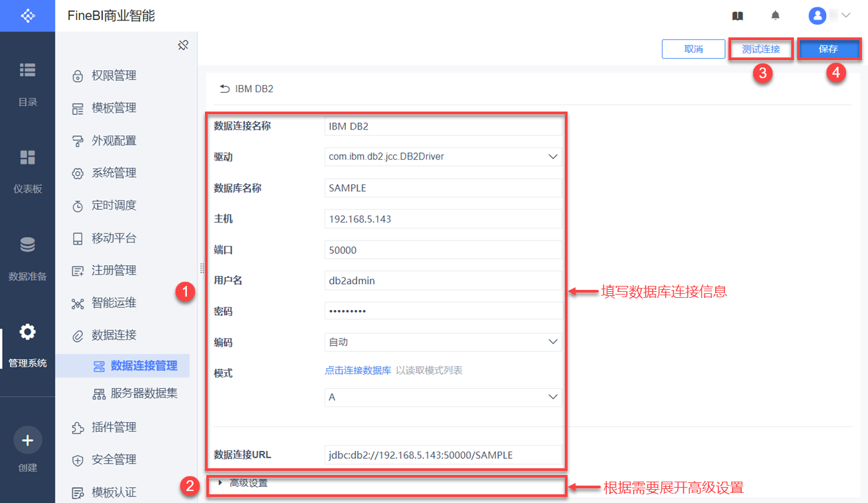The image size is (868, 503).
Task: Click the save (保存) button
Action: click(828, 49)
